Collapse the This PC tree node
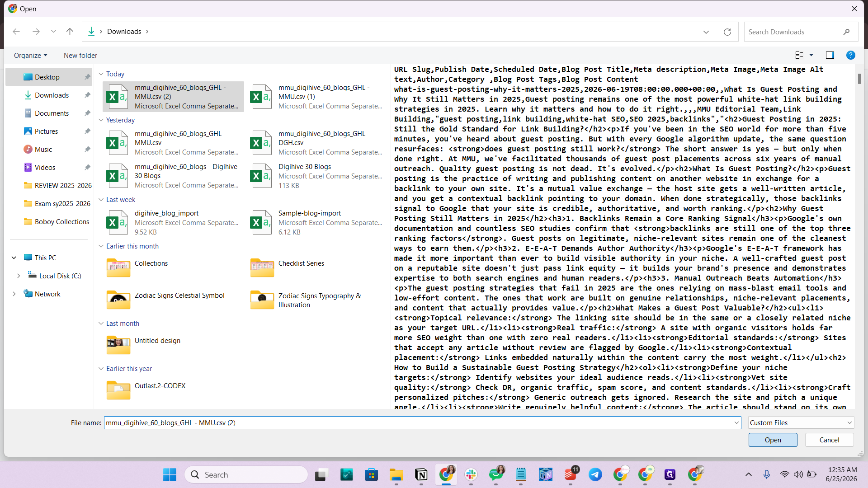This screenshot has height=488, width=868. 14,258
